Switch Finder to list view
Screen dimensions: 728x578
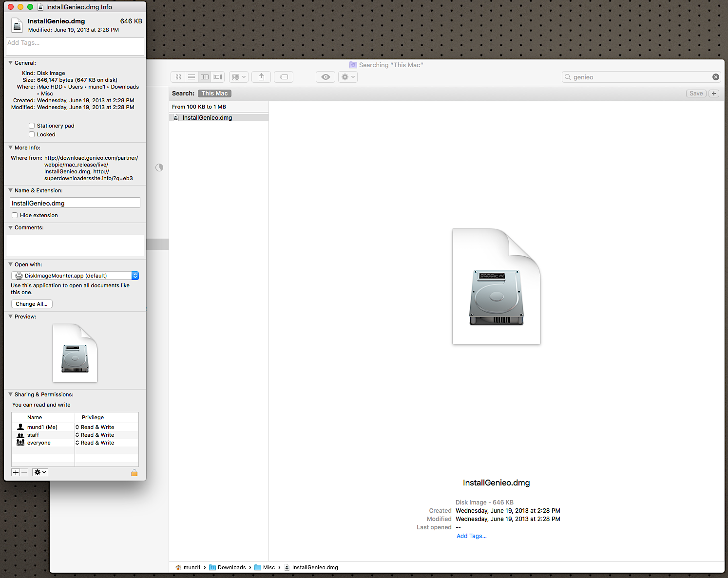tap(192, 77)
